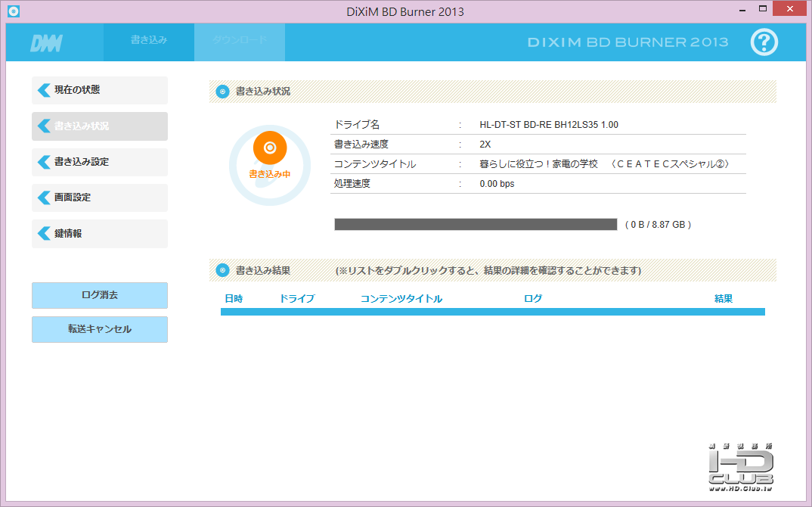Click the 転送キャンセル button
The width and height of the screenshot is (812, 507).
tap(100, 329)
